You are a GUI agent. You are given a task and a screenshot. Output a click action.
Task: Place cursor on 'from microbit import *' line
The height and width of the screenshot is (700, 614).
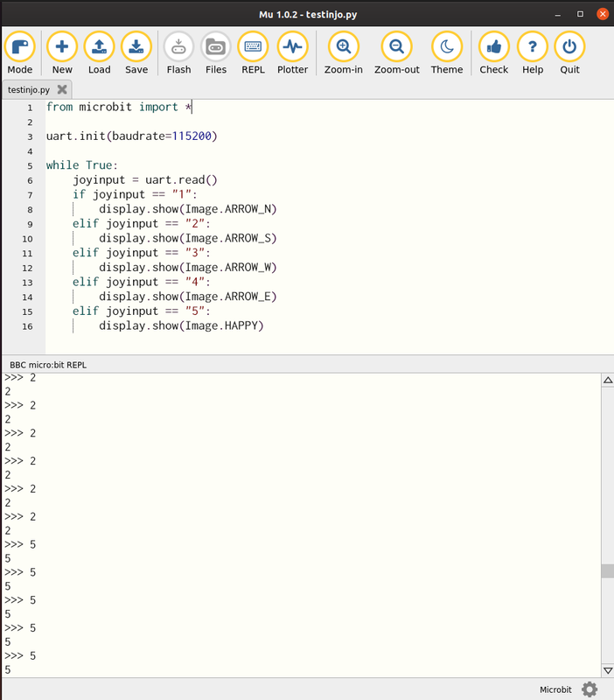pyautogui.click(x=119, y=107)
